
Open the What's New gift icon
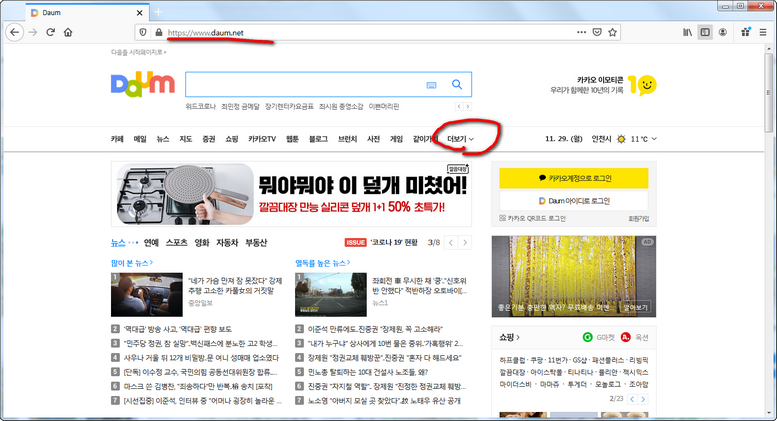point(745,32)
